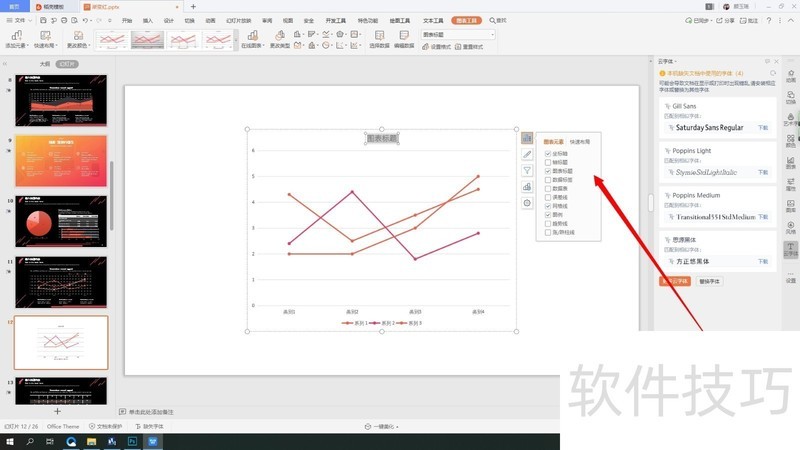Open the file explorer taskbar icon
The image size is (800, 450).
91,441
